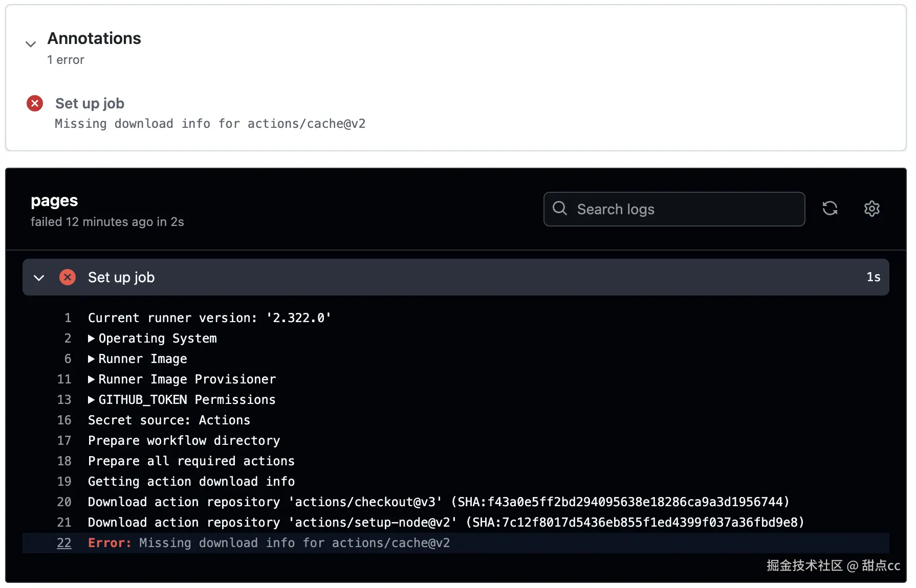Expand the Operating System log group

pyautogui.click(x=91, y=338)
